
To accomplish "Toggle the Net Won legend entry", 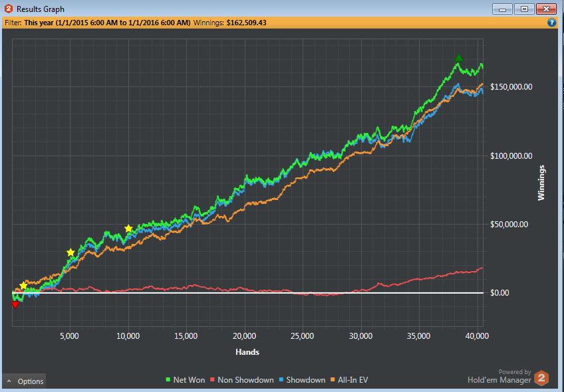I will point(185,380).
